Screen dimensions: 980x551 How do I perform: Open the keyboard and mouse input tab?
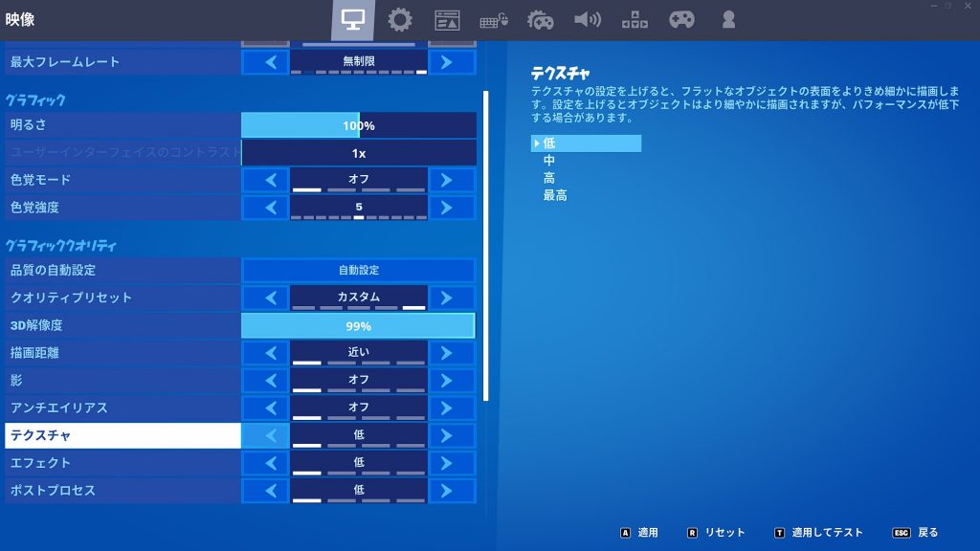494,20
